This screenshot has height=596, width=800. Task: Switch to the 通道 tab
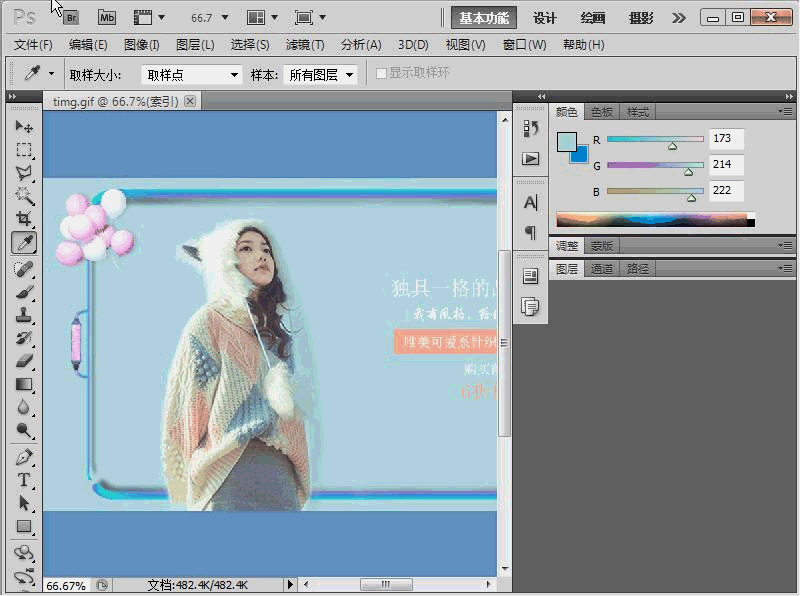click(602, 269)
